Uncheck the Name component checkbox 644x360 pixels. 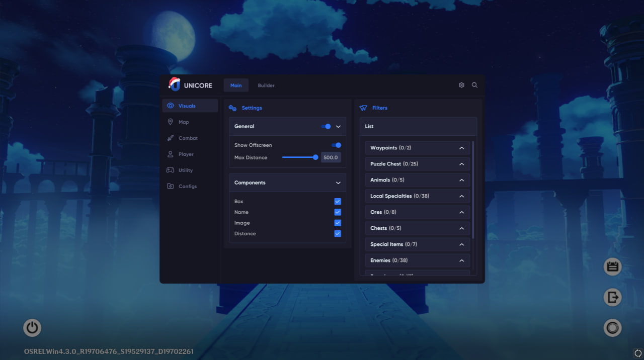click(x=338, y=212)
